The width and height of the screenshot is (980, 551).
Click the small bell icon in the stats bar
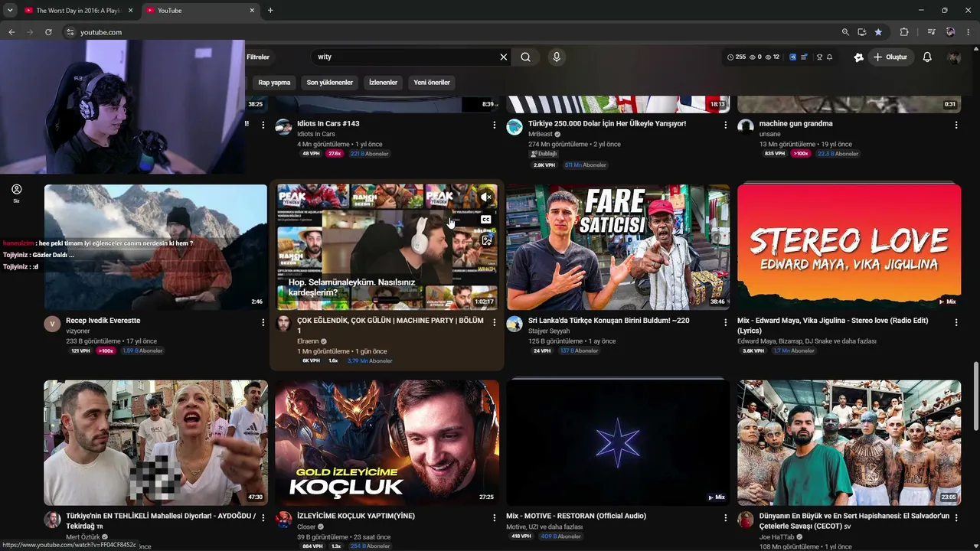(x=829, y=57)
